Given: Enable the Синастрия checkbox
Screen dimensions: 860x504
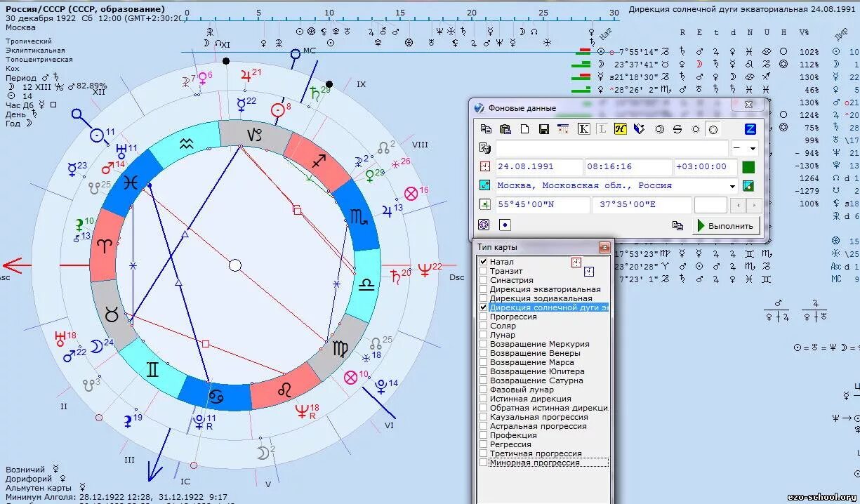Looking at the screenshot, I should click(483, 280).
